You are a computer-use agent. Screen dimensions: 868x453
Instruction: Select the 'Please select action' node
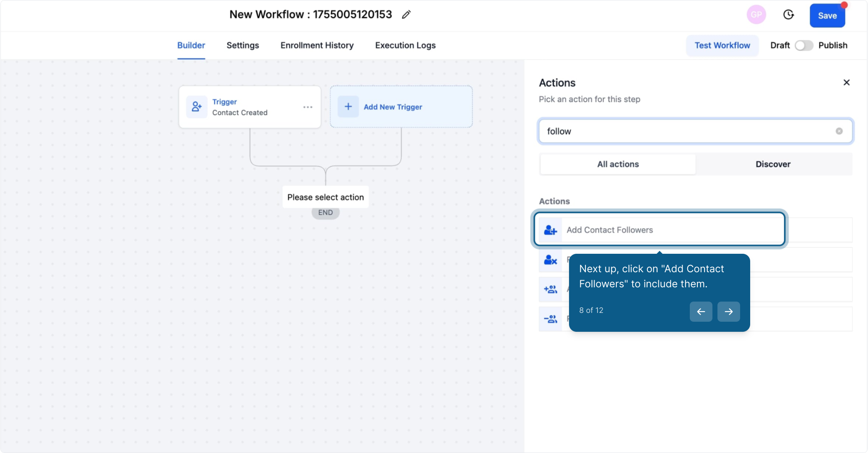pos(325,197)
